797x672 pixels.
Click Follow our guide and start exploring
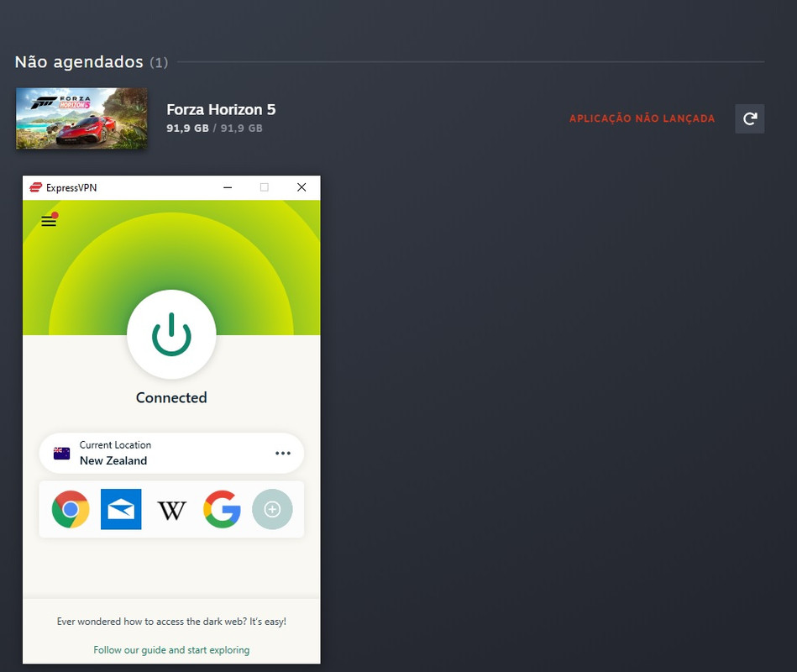click(x=171, y=650)
